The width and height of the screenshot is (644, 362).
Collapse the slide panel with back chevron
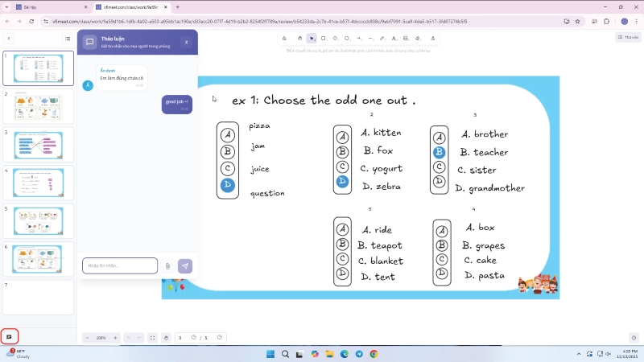[x=9, y=38]
